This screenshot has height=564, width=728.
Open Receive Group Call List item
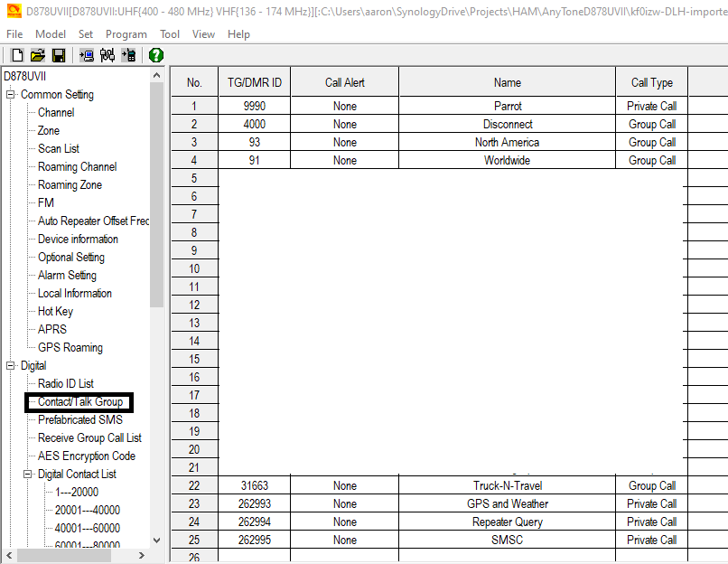point(89,438)
